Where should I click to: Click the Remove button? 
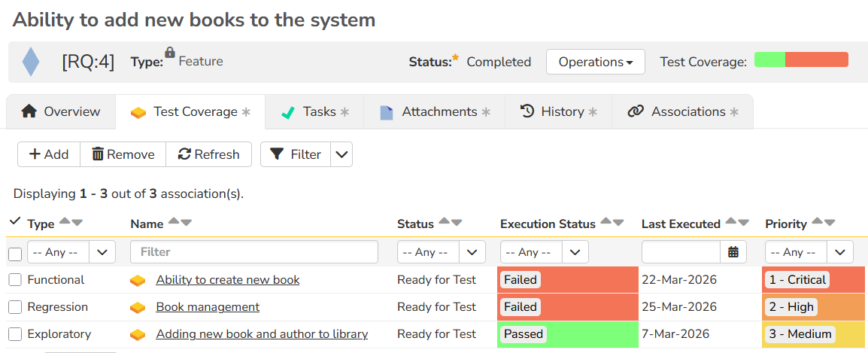123,154
